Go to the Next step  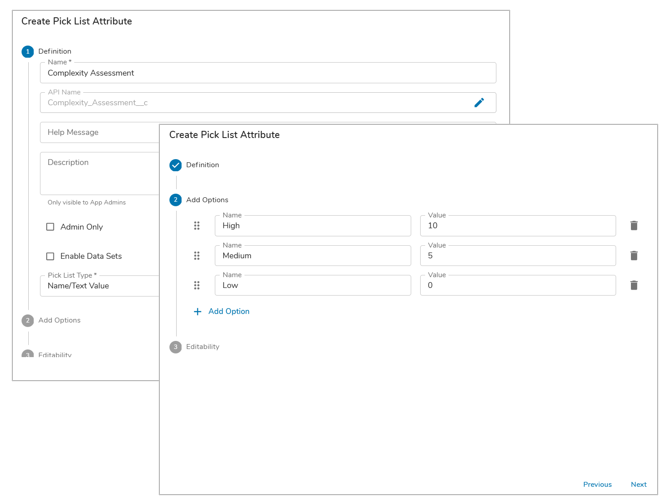[x=638, y=485]
